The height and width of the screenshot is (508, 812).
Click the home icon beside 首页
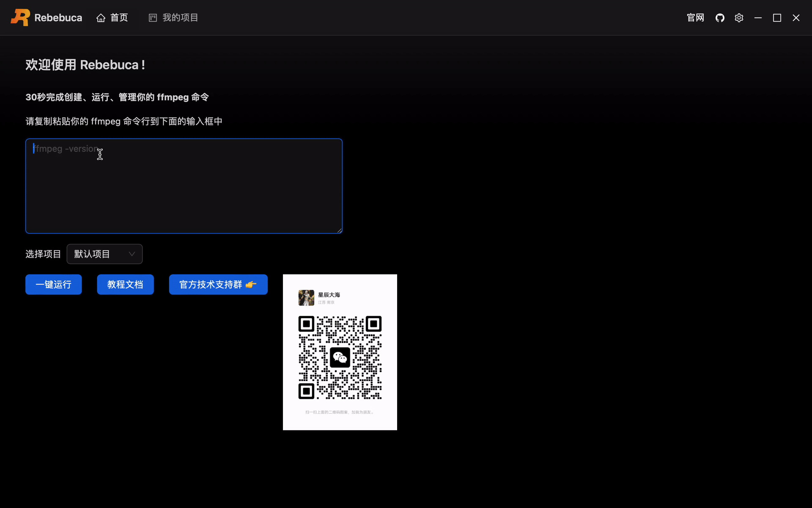[101, 18]
